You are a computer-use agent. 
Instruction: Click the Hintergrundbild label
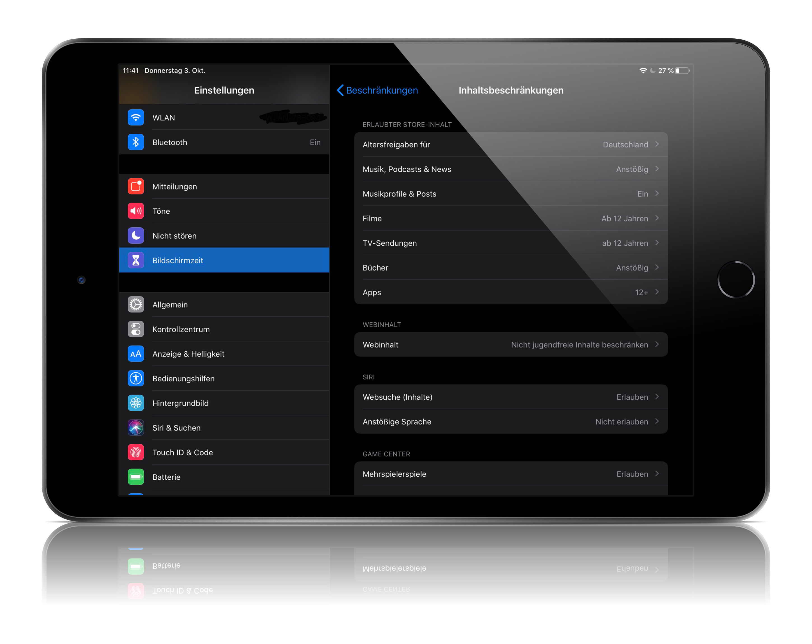click(180, 403)
